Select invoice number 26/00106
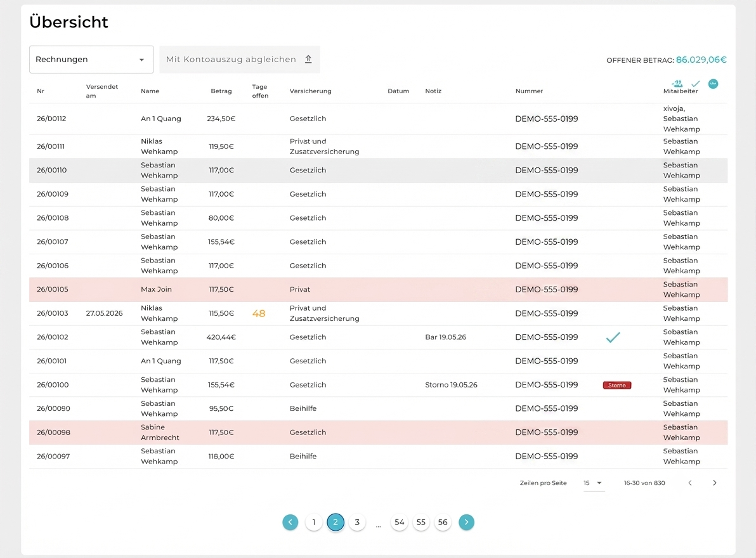This screenshot has width=756, height=558. [53, 266]
